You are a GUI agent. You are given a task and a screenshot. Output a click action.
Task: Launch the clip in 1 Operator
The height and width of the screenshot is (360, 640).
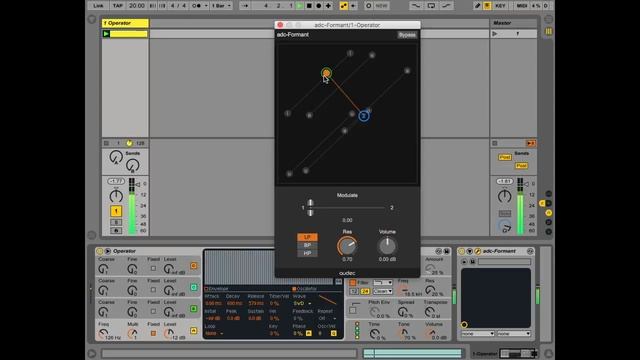pyautogui.click(x=106, y=34)
